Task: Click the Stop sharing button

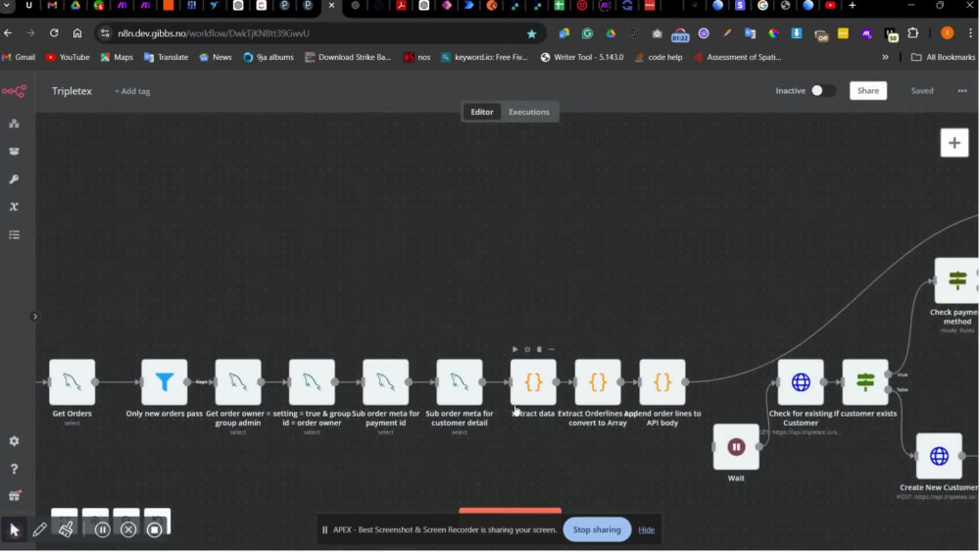Action: [597, 529]
